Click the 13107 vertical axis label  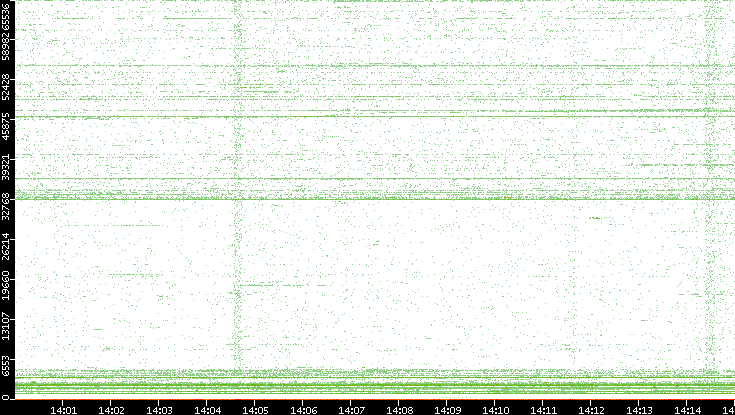point(8,325)
